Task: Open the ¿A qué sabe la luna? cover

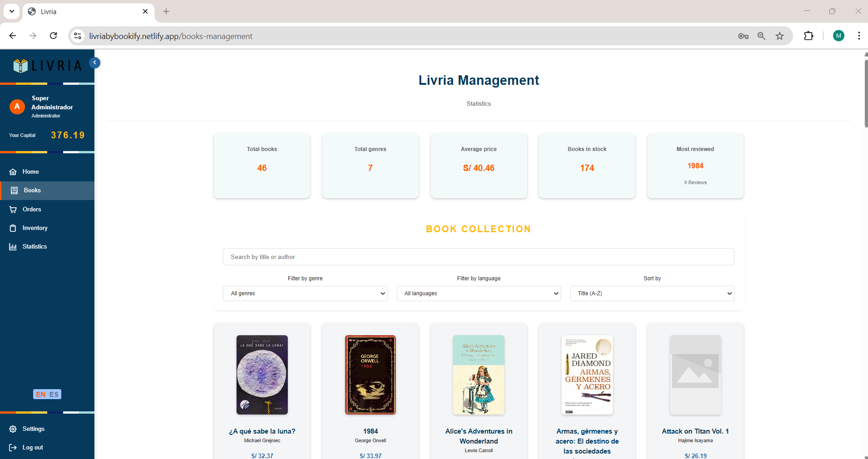Action: coord(262,375)
